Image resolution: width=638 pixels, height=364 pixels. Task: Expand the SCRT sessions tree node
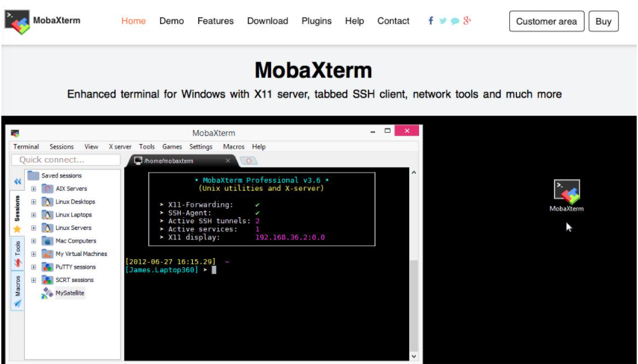coord(34,280)
